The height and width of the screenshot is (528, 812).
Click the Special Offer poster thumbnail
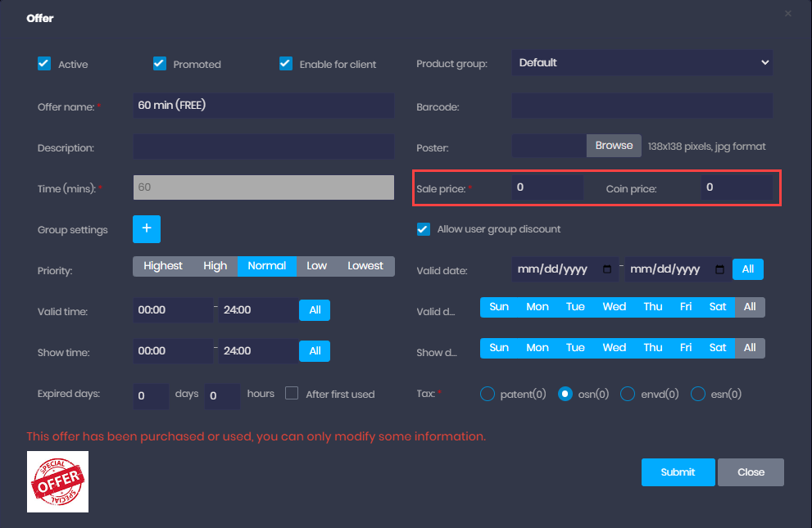click(57, 481)
